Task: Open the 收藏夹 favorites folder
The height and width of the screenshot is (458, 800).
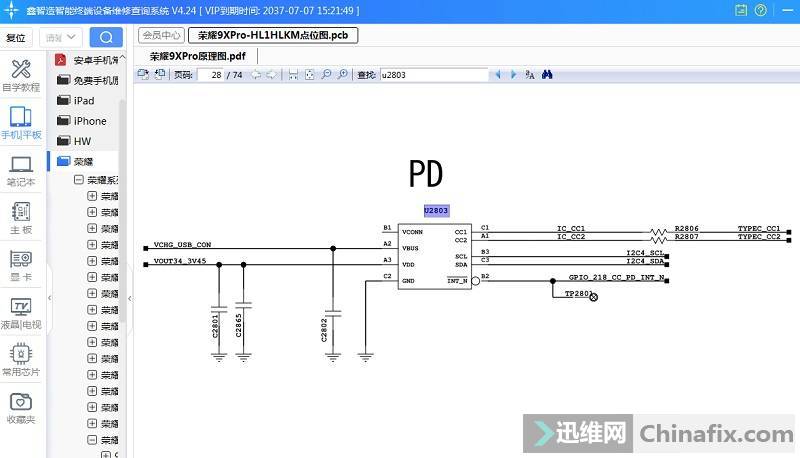Action: [21, 407]
